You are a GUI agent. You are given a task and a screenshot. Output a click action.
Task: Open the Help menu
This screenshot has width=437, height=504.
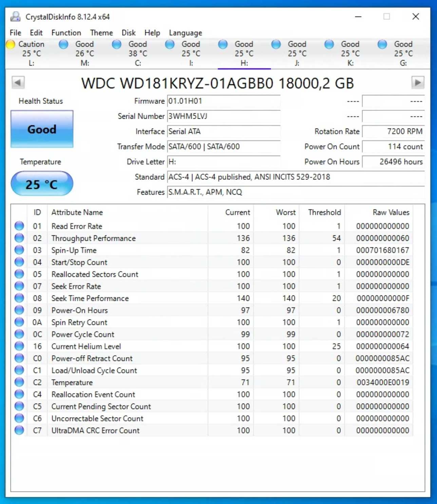(152, 33)
